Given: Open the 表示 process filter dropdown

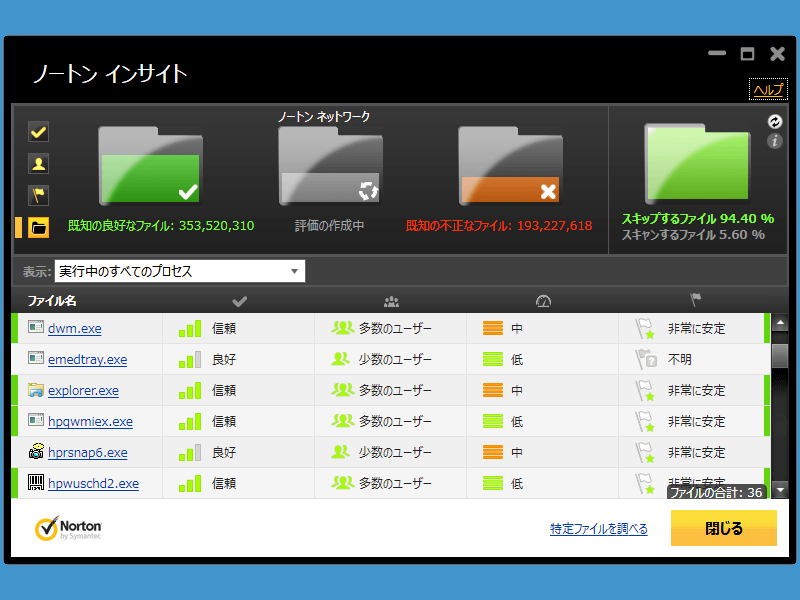Looking at the screenshot, I should click(180, 271).
